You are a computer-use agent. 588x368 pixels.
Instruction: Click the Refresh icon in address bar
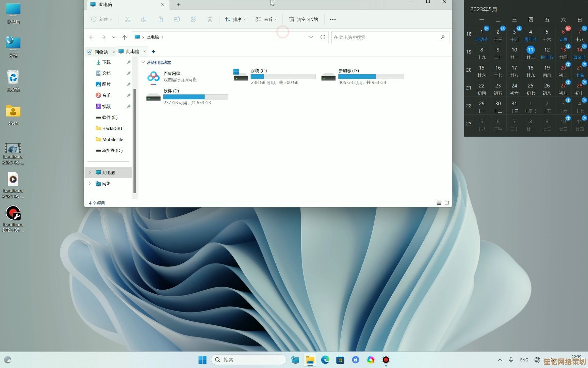pyautogui.click(x=323, y=37)
